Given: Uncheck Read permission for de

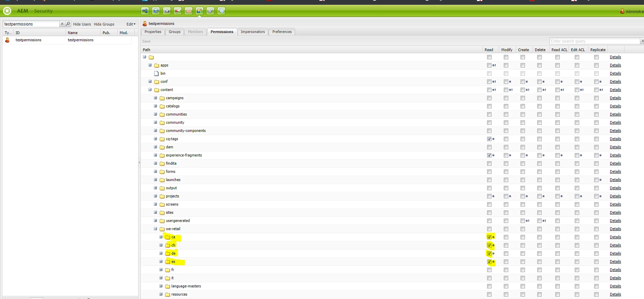Looking at the screenshot, I should (x=489, y=253).
